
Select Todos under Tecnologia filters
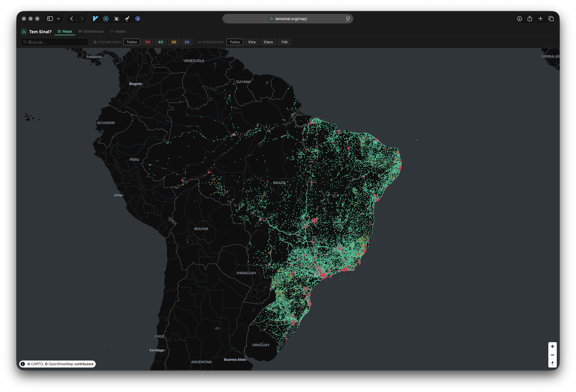132,42
